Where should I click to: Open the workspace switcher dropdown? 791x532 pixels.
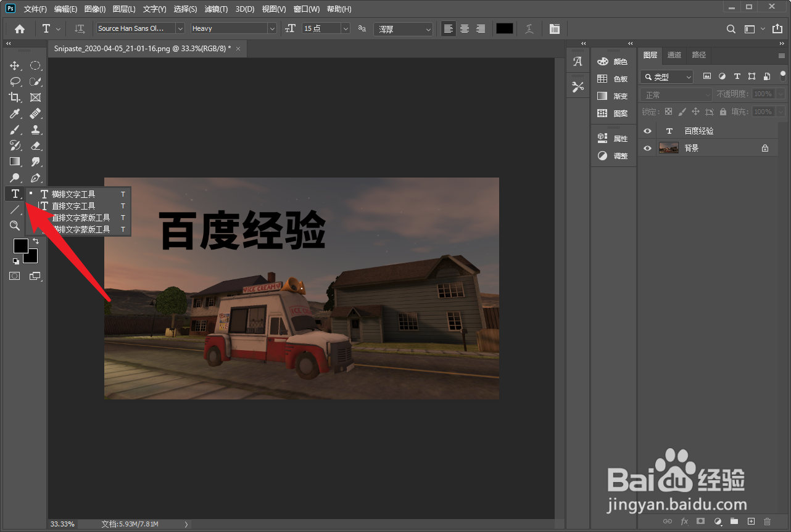tap(754, 29)
